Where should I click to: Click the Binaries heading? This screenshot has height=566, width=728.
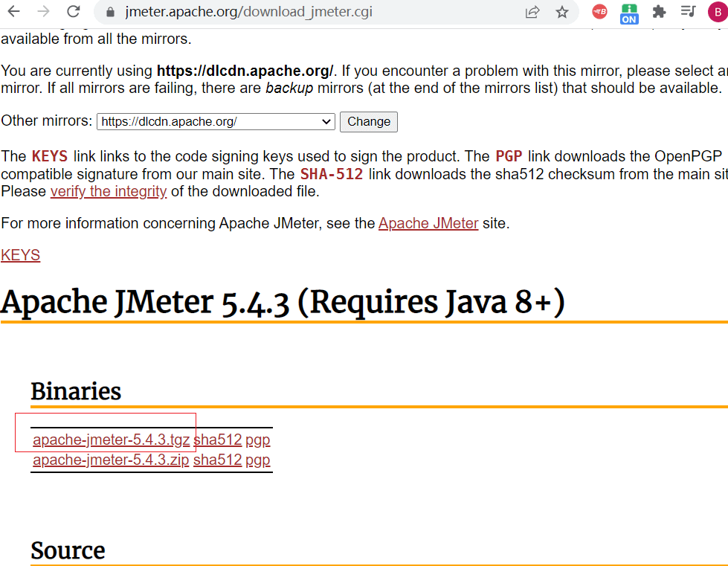76,391
